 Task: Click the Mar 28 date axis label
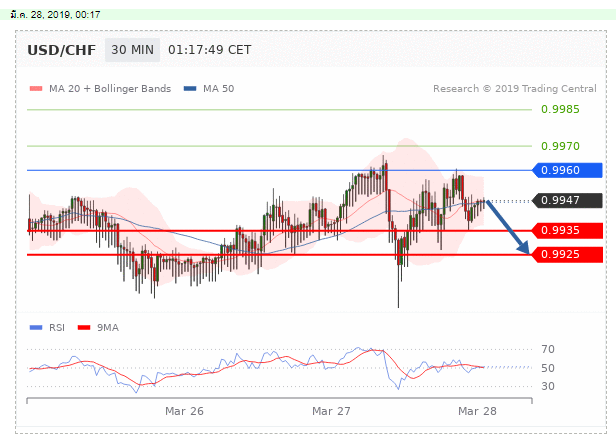pos(477,411)
